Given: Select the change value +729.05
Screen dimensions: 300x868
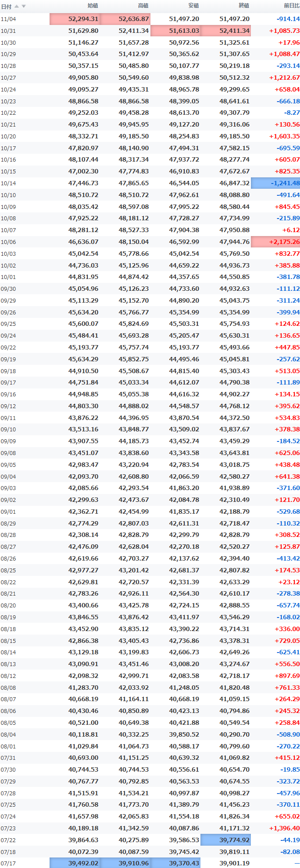Looking at the screenshot, I should 287,641.
